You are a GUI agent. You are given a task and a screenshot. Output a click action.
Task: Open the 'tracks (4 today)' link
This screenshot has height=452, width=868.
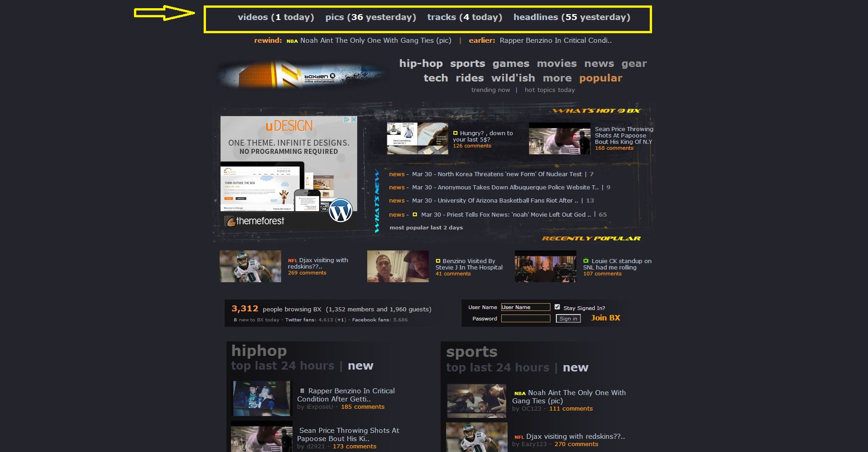(x=464, y=17)
